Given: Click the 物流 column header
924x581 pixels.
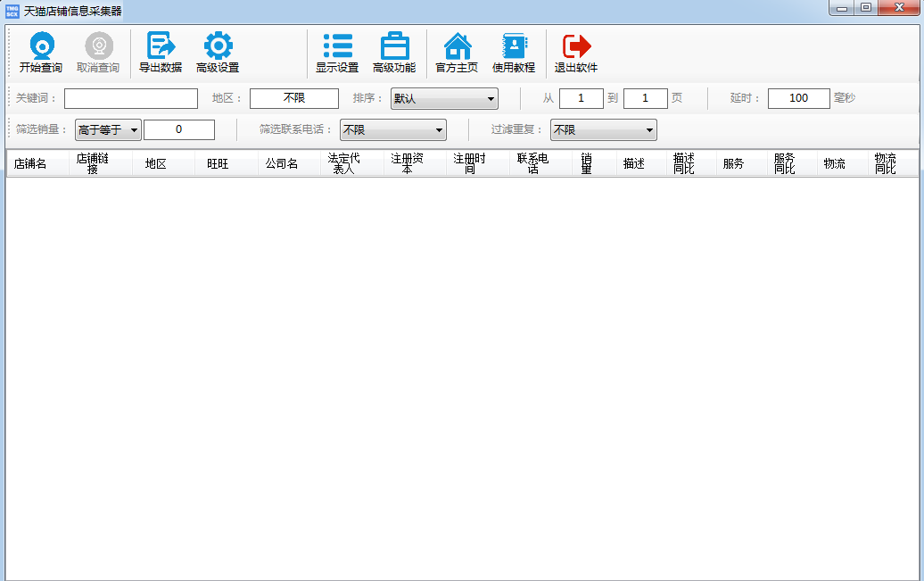Looking at the screenshot, I should click(x=842, y=163).
